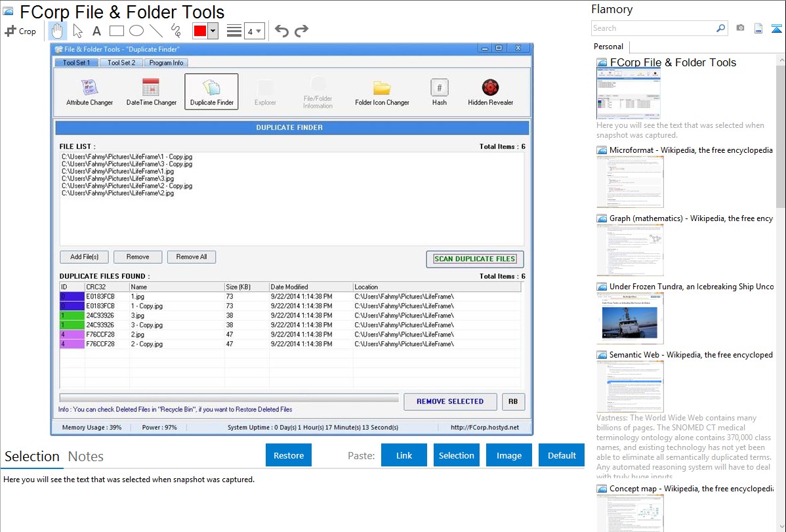Sort by the Size (KB) column header
Screen dimensions: 786x532
click(x=247, y=287)
